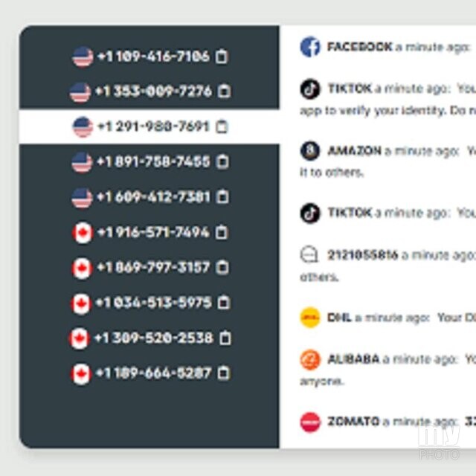Click clipboard icon beside +1 869-797-3157
Screen dimensions: 476x476
coord(222,268)
